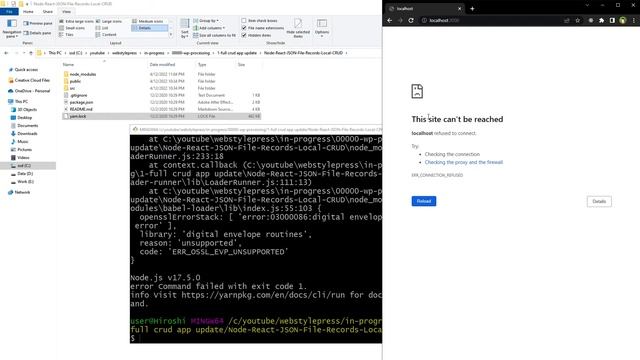Choose Large icons layout
The height and width of the screenshot is (360, 640).
click(x=109, y=21)
